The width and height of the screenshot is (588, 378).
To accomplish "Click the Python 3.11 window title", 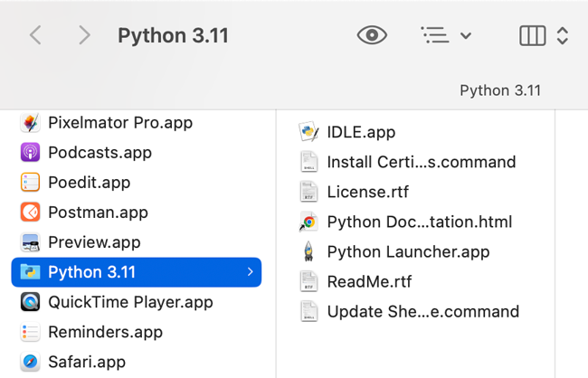I will (173, 35).
